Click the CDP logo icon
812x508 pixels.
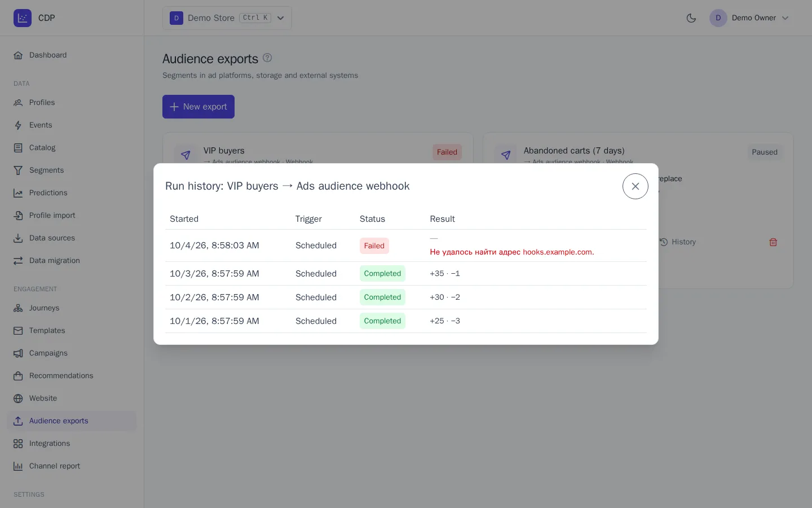[x=23, y=18]
